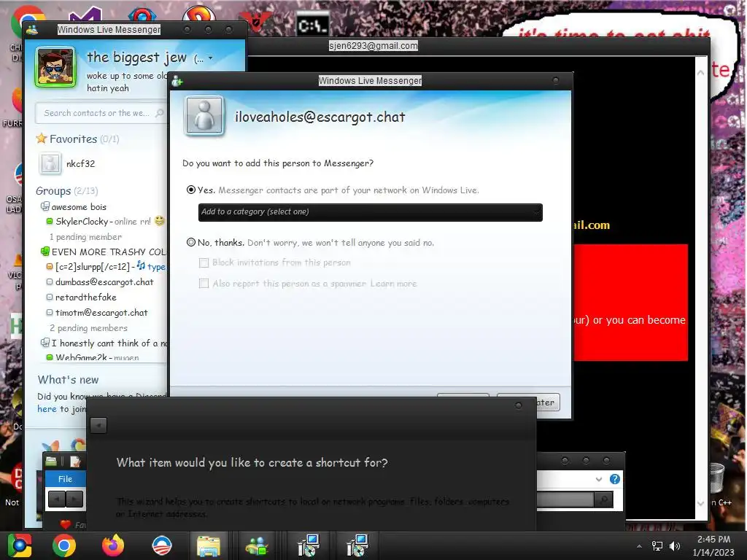The height and width of the screenshot is (560, 747).
Task: Launch Firefox from the taskbar
Action: [113, 545]
